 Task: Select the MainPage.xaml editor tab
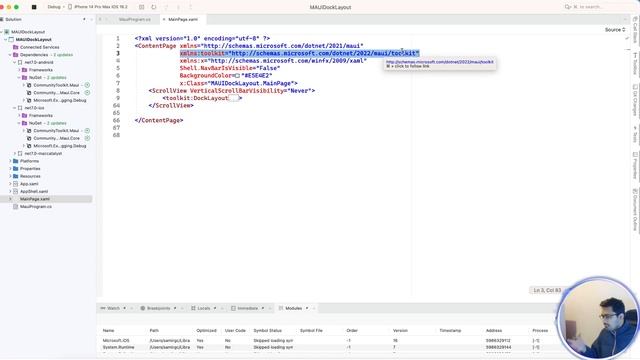pos(183,19)
